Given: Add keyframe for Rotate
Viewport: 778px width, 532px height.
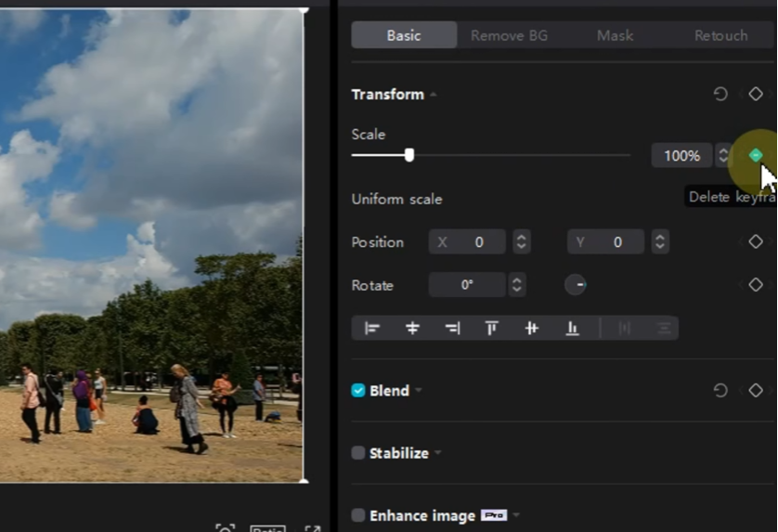Looking at the screenshot, I should click(x=756, y=285).
